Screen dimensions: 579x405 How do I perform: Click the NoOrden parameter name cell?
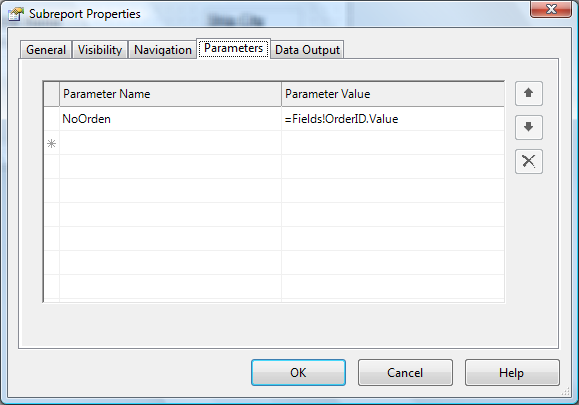(171, 119)
